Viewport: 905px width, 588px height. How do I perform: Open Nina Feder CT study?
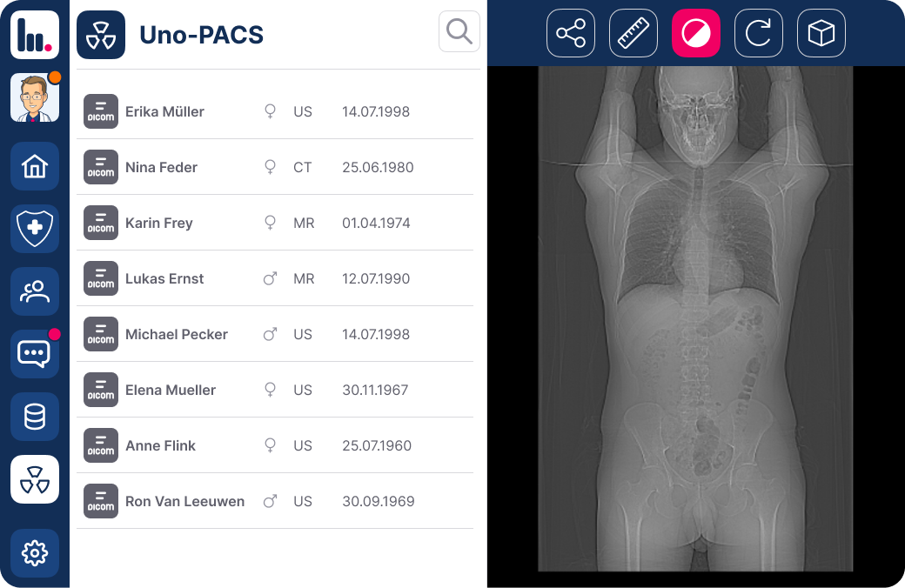(x=161, y=167)
